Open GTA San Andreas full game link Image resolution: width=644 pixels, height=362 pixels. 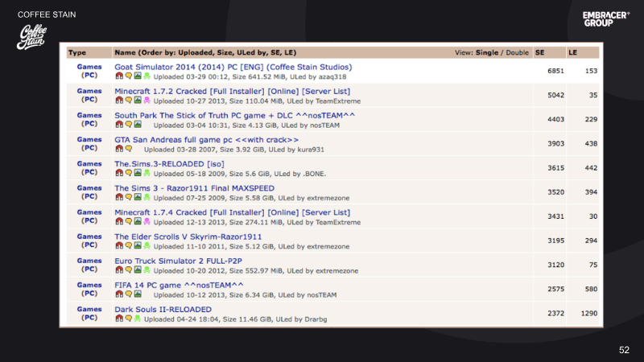[207, 139]
